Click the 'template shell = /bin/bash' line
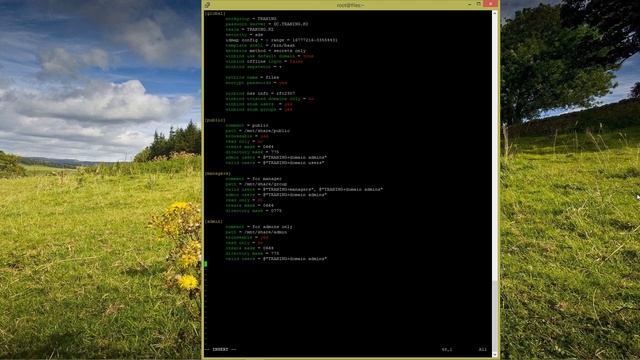The width and height of the screenshot is (640, 360). pyautogui.click(x=260, y=45)
